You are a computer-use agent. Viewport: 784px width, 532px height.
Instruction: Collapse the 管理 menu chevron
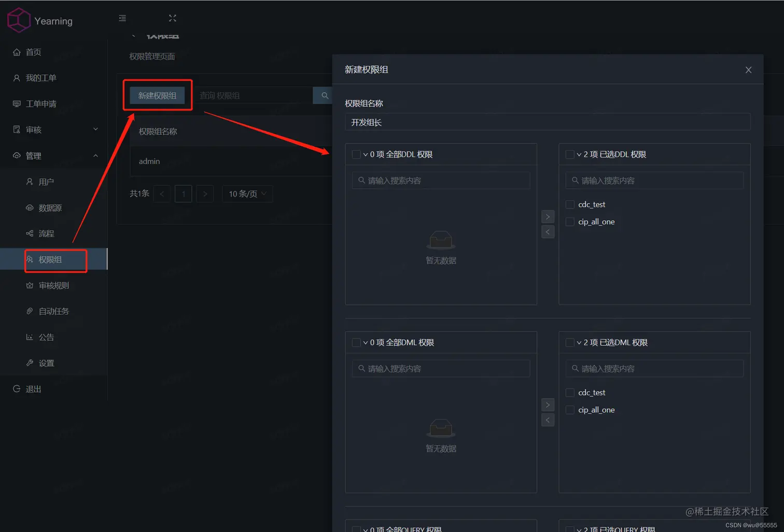(95, 156)
